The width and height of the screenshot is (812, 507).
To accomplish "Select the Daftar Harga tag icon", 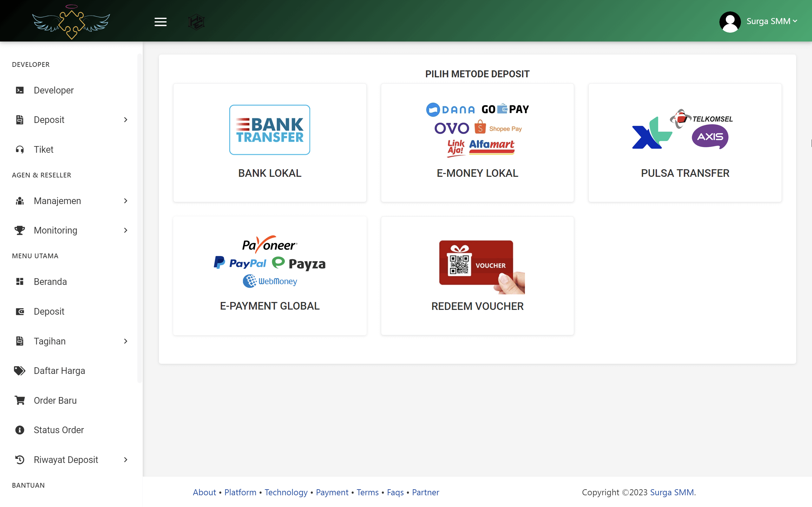I will coord(19,370).
